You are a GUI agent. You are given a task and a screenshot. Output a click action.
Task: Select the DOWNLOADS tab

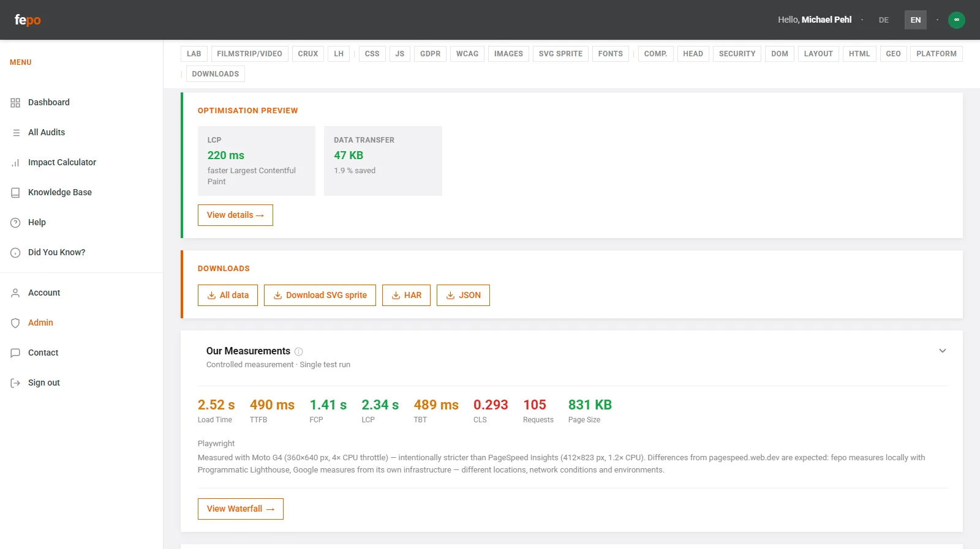216,74
